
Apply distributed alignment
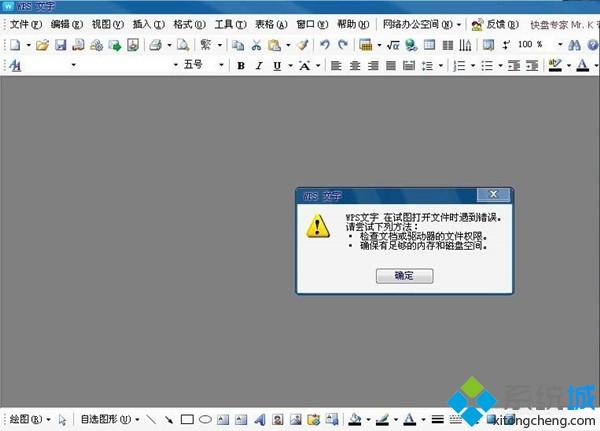coord(409,66)
